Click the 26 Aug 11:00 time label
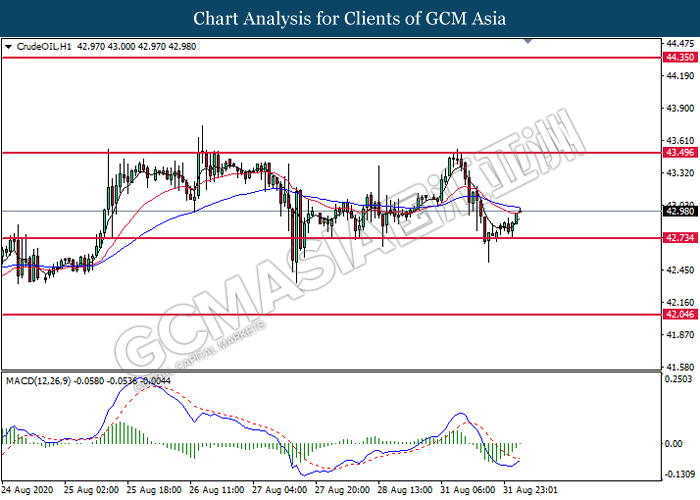The width and height of the screenshot is (700, 500). click(x=218, y=491)
